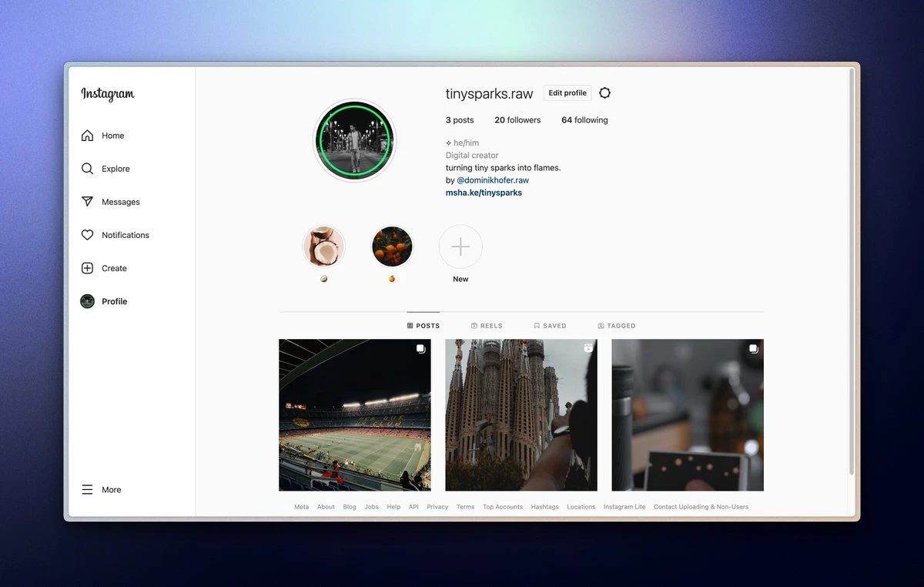
Task: Switch to the Reels tab
Action: [487, 326]
